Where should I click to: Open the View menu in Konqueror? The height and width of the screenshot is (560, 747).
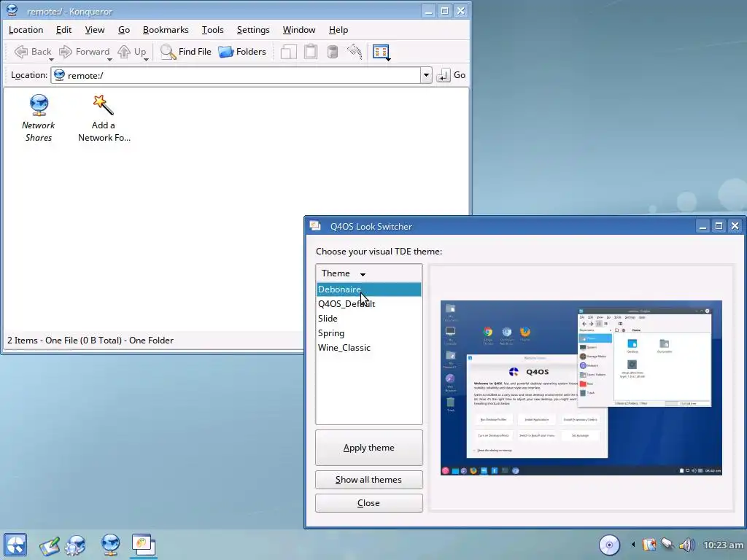coord(94,29)
